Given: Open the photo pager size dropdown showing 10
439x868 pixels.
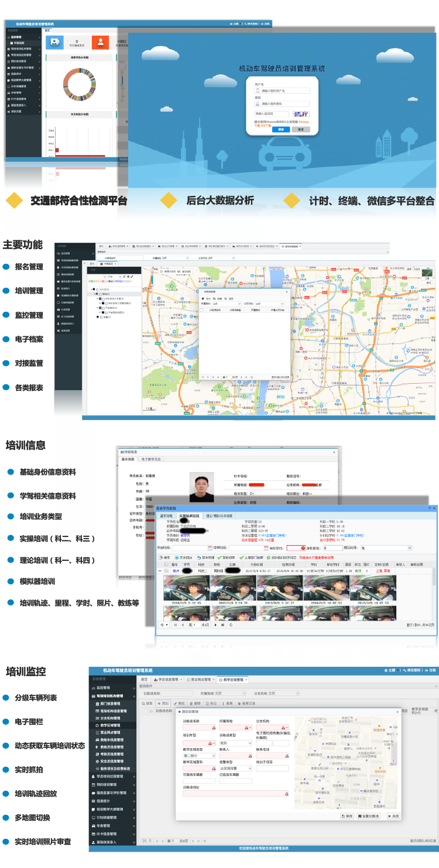Looking at the screenshot, I should click(163, 625).
